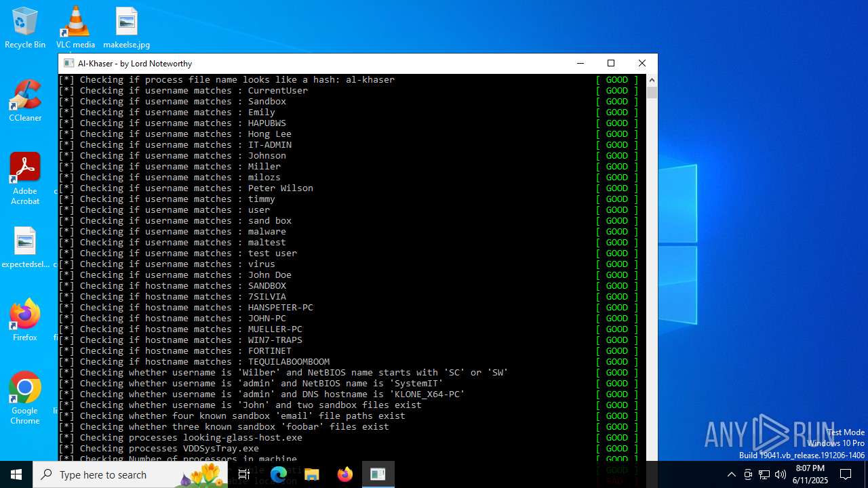Viewport: 868px width, 488px height.
Task: Click the 'hostname matches : JOHN-PC' line
Action: click(x=172, y=319)
